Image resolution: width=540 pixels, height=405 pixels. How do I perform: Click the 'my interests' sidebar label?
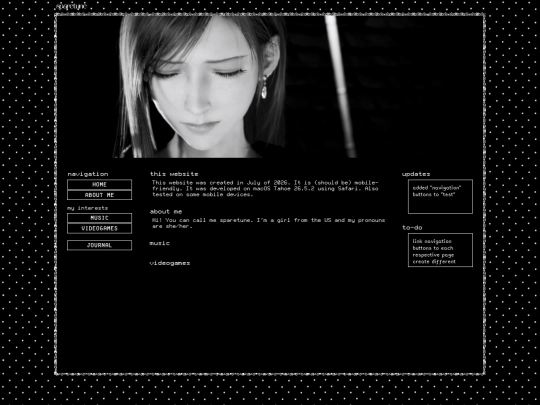coord(87,208)
